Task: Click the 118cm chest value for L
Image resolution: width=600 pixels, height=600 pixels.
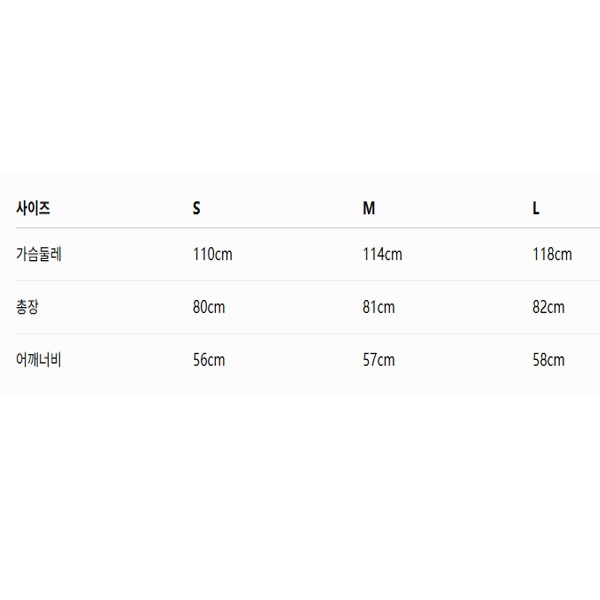Action: coord(552,254)
